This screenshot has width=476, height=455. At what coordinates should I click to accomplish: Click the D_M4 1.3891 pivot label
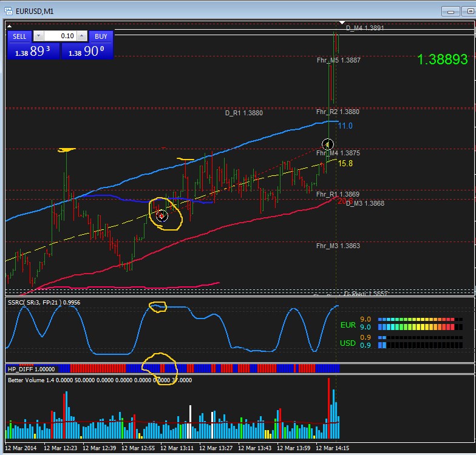pyautogui.click(x=365, y=28)
